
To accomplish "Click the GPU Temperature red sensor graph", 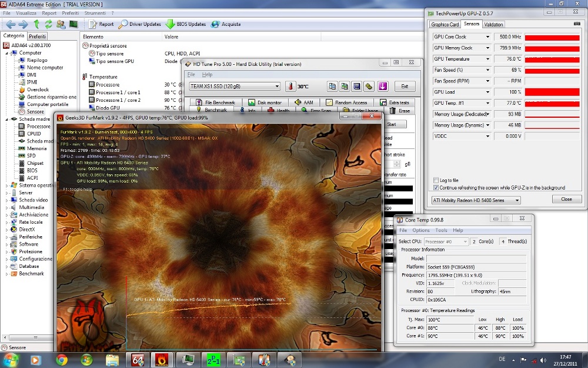I will pos(552,59).
